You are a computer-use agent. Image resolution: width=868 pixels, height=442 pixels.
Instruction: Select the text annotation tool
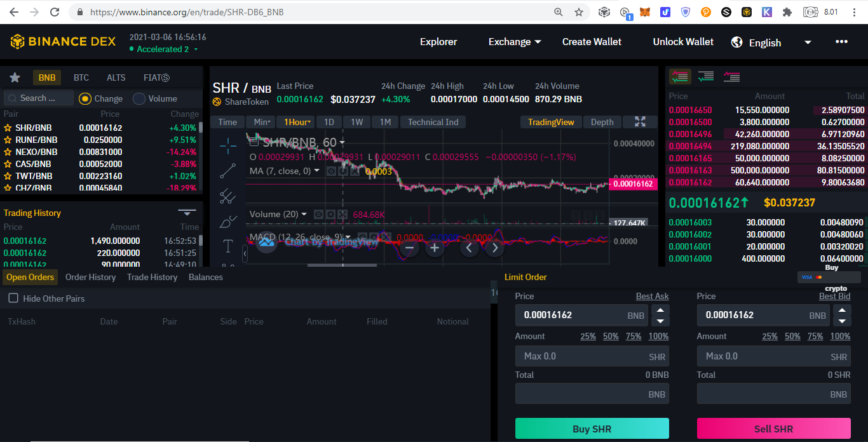[228, 246]
